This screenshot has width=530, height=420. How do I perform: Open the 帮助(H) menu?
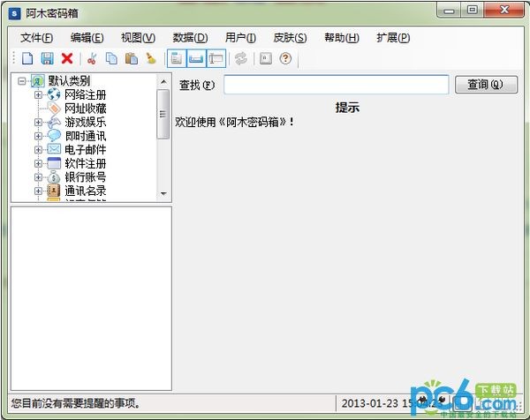(341, 37)
